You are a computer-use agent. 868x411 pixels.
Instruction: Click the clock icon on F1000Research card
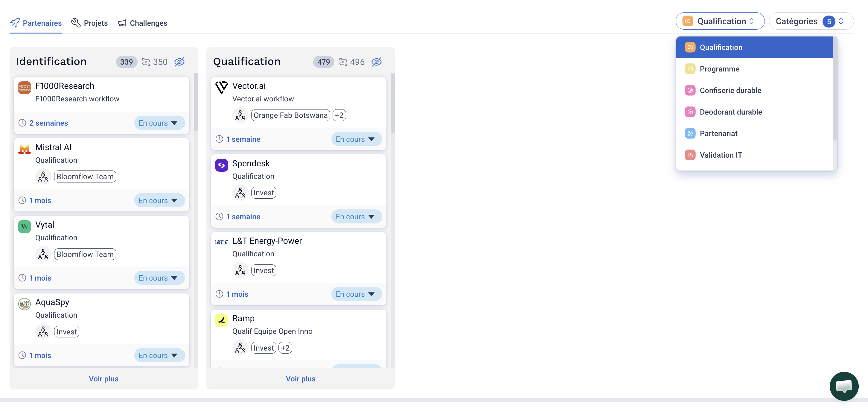tap(22, 123)
